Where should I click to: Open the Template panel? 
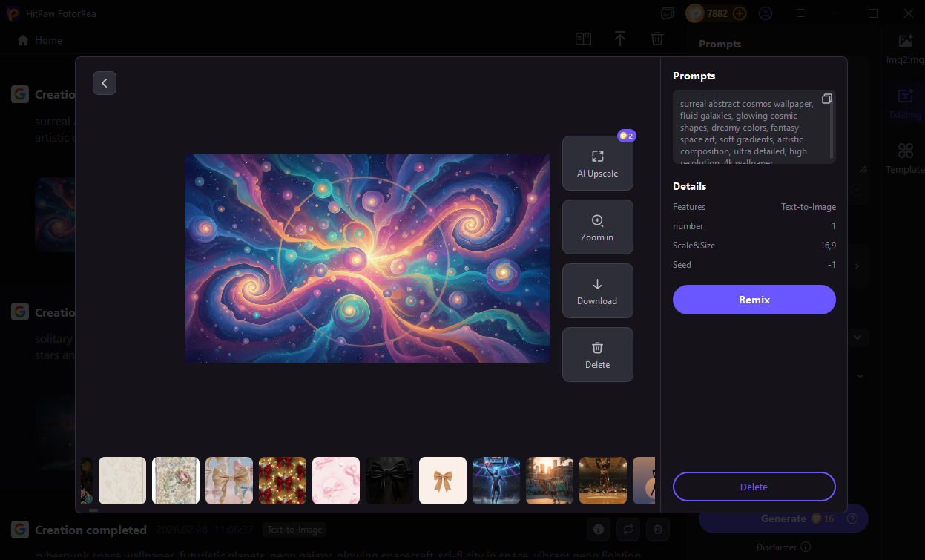click(904, 157)
